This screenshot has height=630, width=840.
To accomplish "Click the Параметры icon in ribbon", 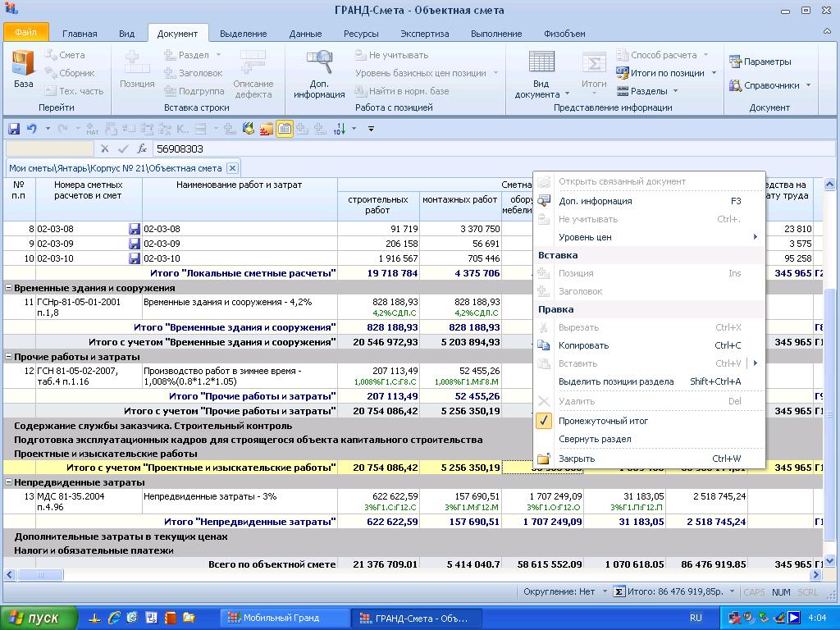I will pos(735,62).
